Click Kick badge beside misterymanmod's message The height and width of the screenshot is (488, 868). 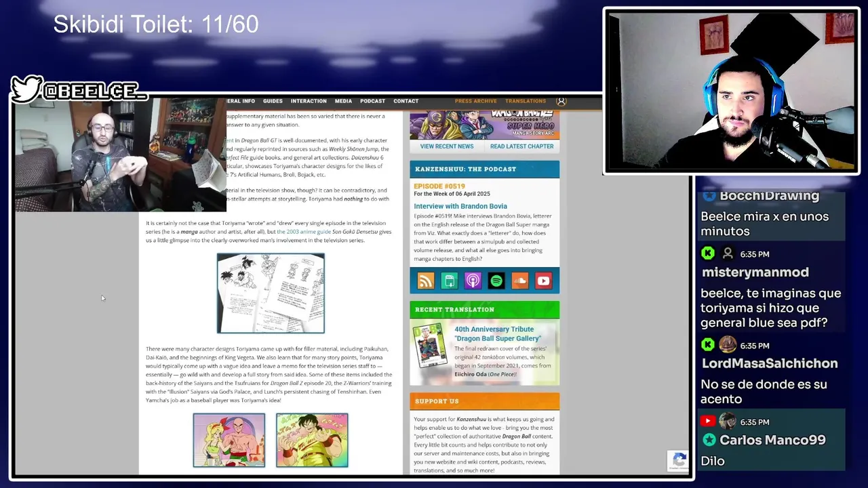708,253
